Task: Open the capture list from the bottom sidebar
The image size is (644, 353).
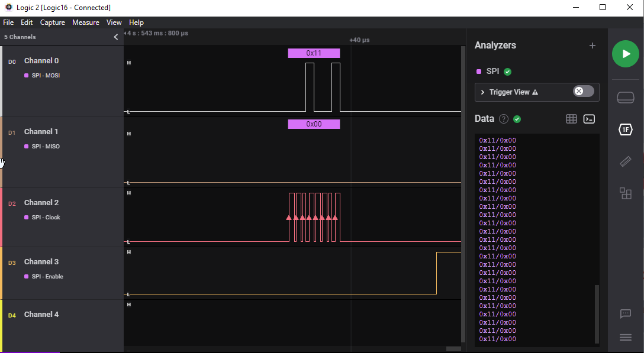Action: pyautogui.click(x=625, y=337)
